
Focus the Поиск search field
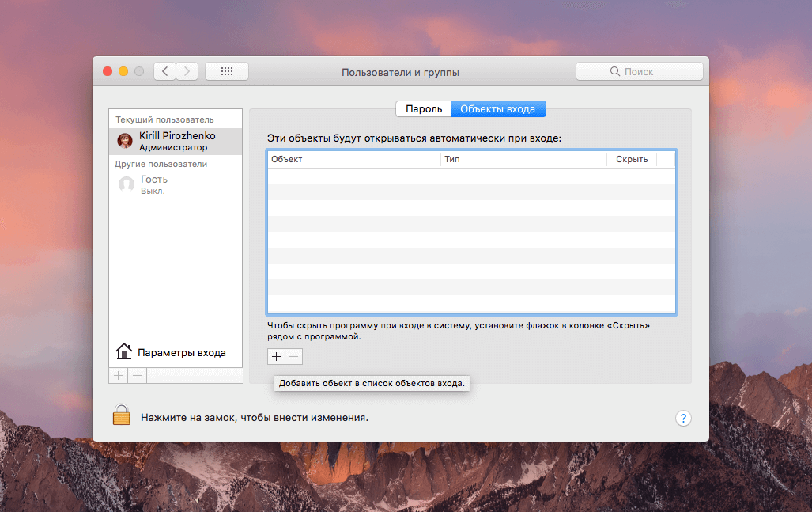coord(639,71)
